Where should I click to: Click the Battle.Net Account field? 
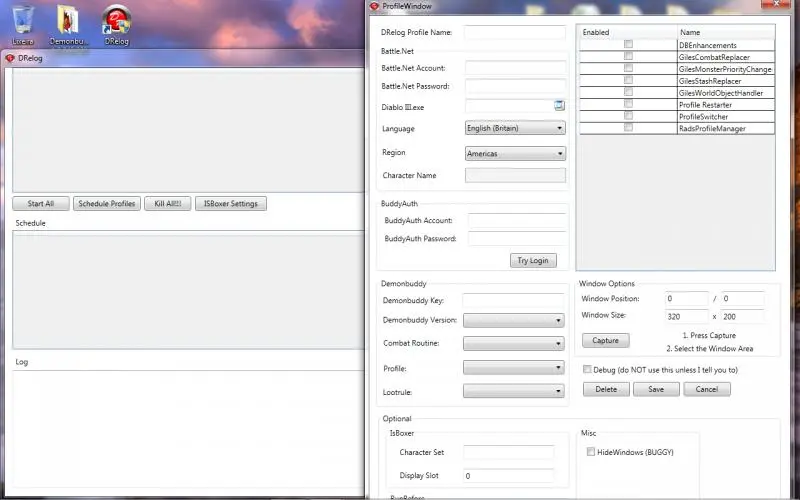click(x=515, y=68)
